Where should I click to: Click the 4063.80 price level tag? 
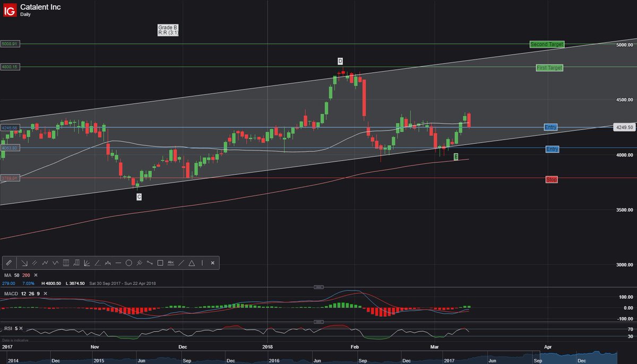click(10, 148)
